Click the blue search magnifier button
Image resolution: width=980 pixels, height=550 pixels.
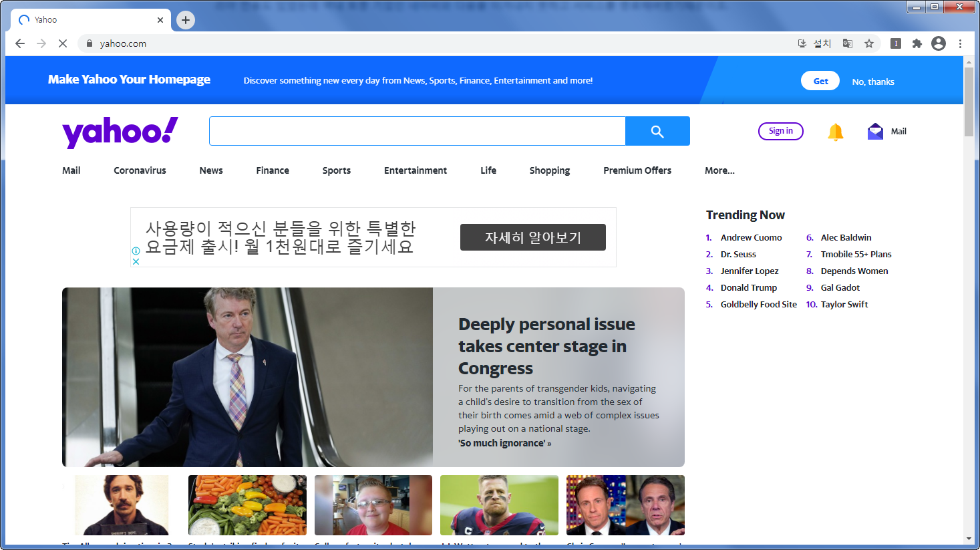657,131
